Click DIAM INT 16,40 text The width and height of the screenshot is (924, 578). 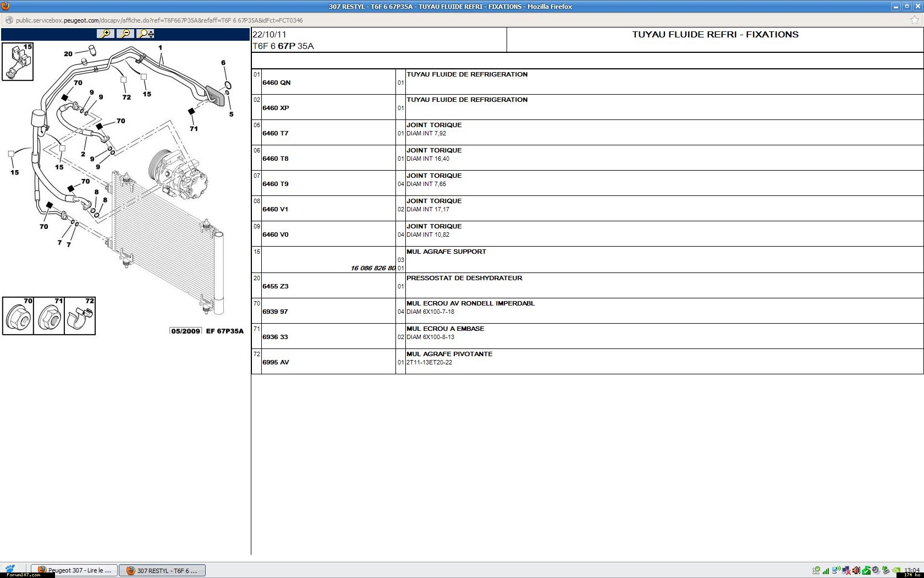428,159
